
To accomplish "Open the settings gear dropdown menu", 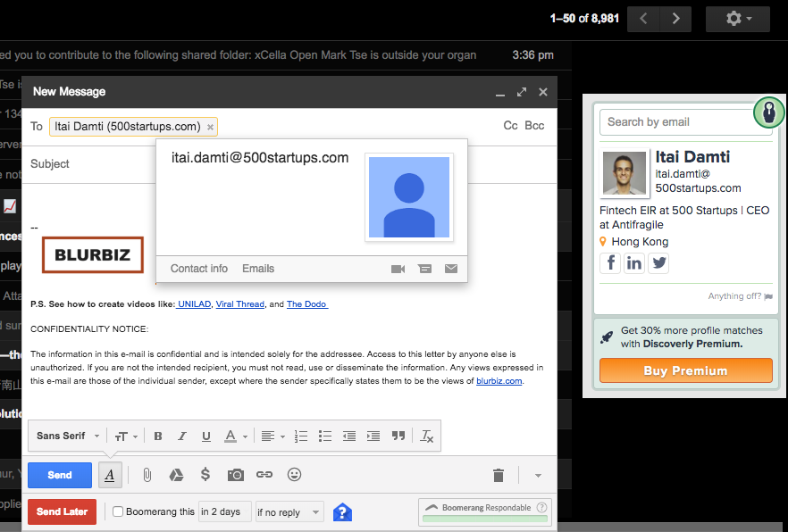I will [x=737, y=18].
